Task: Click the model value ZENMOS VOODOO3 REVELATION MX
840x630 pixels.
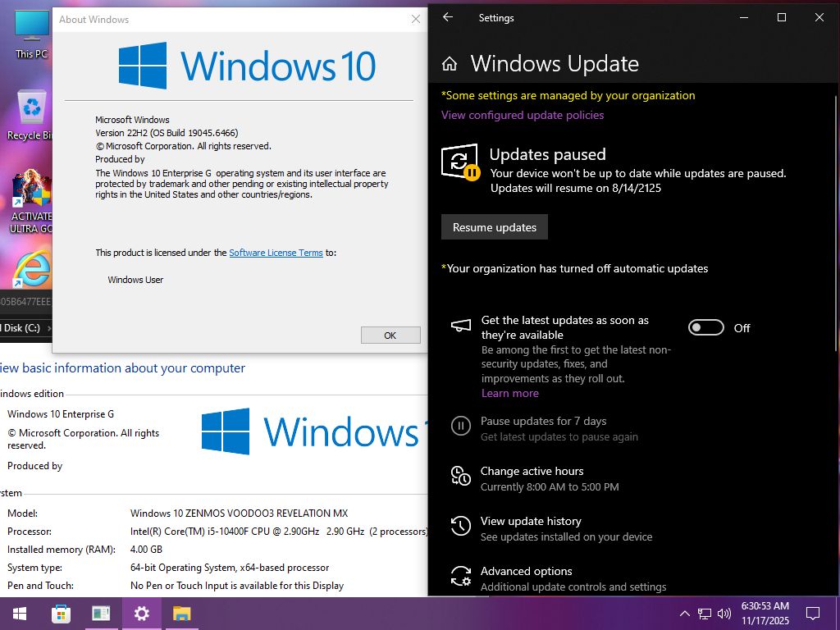Action: click(239, 514)
